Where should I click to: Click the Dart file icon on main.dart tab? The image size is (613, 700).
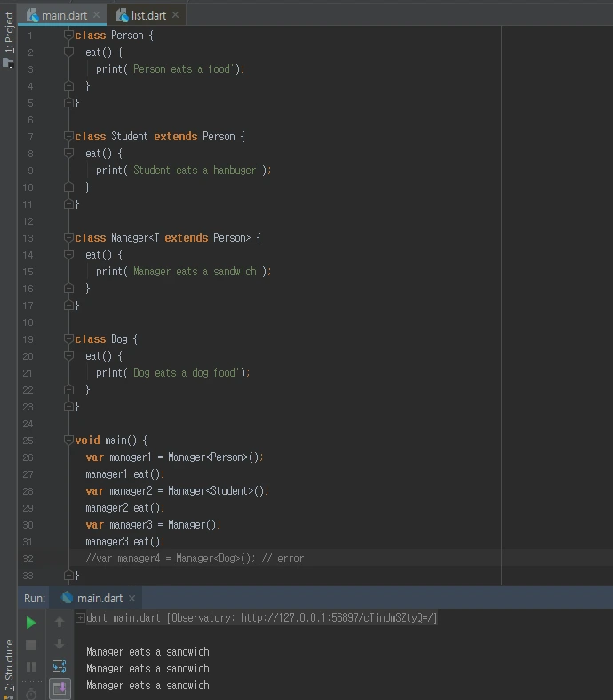pyautogui.click(x=33, y=16)
